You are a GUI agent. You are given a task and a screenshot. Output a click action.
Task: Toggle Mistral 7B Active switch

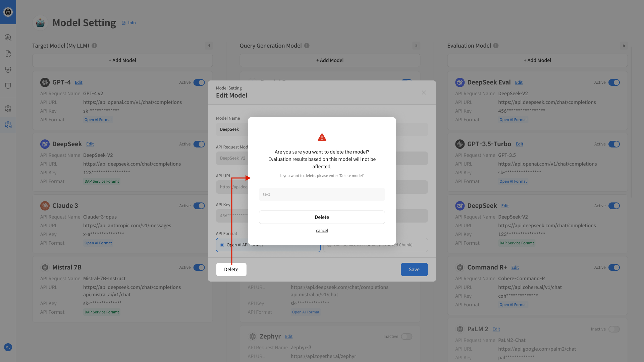point(199,267)
